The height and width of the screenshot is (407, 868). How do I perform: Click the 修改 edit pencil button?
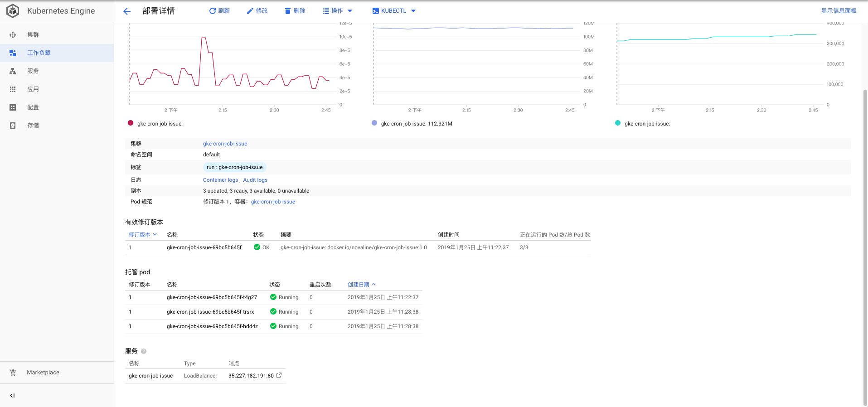[257, 11]
